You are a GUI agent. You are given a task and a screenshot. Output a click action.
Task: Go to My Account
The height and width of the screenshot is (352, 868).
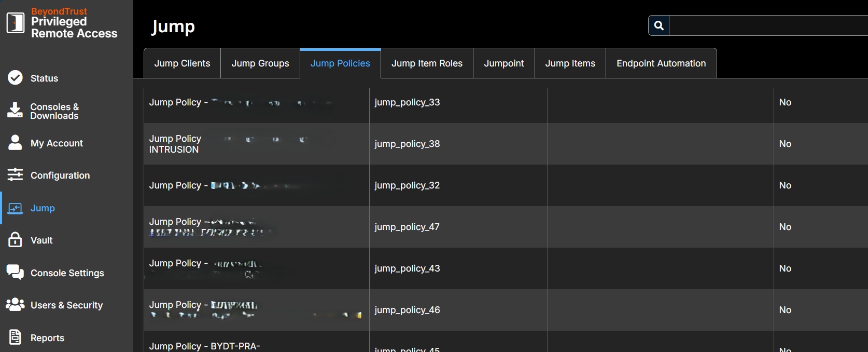[x=57, y=143]
